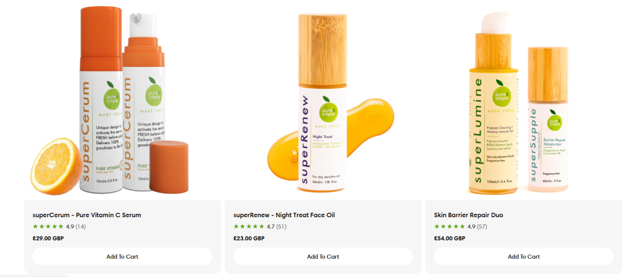Image resolution: width=644 pixels, height=277 pixels.
Task: Open superCerum - Pure Vitamin C Serum title link
Action: pyautogui.click(x=87, y=215)
